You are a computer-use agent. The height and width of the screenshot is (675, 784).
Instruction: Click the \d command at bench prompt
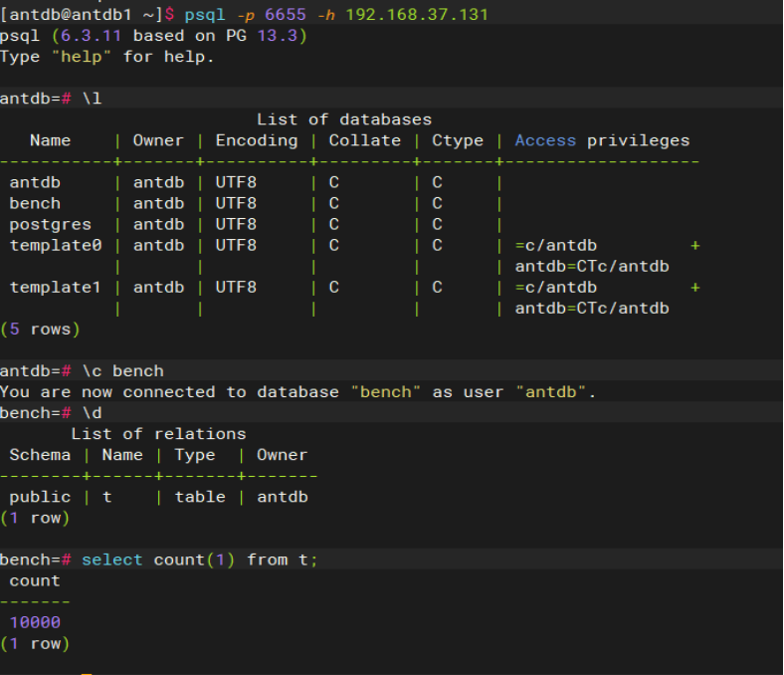(92, 413)
